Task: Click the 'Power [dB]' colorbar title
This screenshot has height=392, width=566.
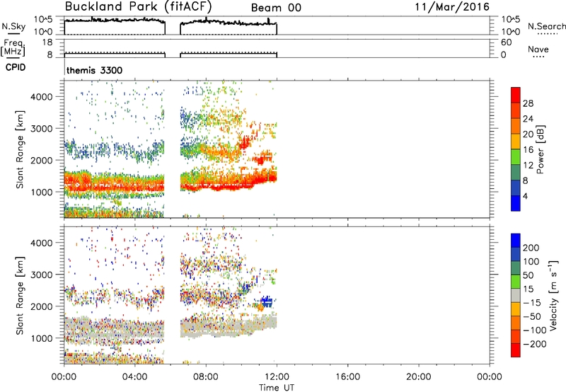Action: point(541,149)
